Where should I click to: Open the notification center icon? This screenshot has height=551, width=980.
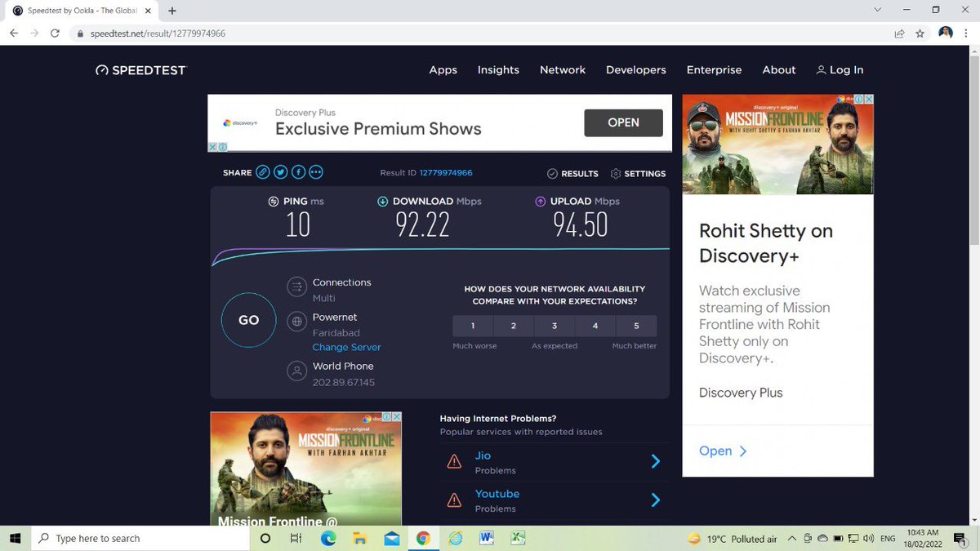[x=960, y=538]
